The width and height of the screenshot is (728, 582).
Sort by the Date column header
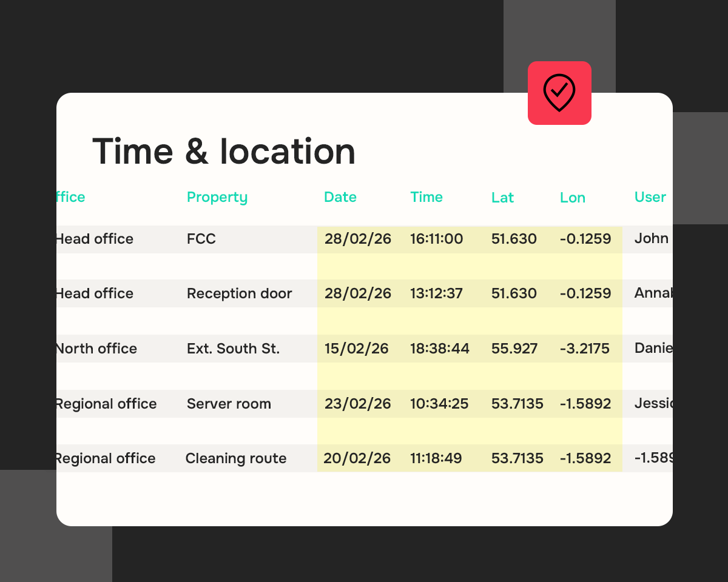tap(340, 197)
